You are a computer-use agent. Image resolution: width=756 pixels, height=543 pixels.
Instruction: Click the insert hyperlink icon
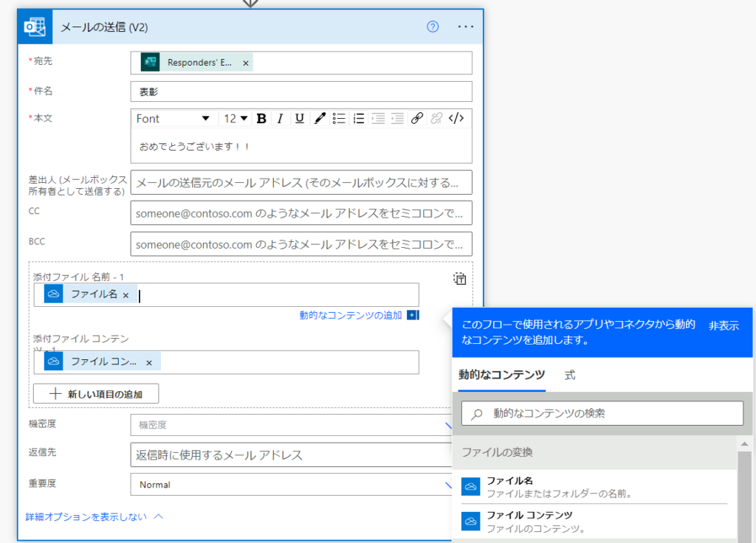pyautogui.click(x=417, y=118)
